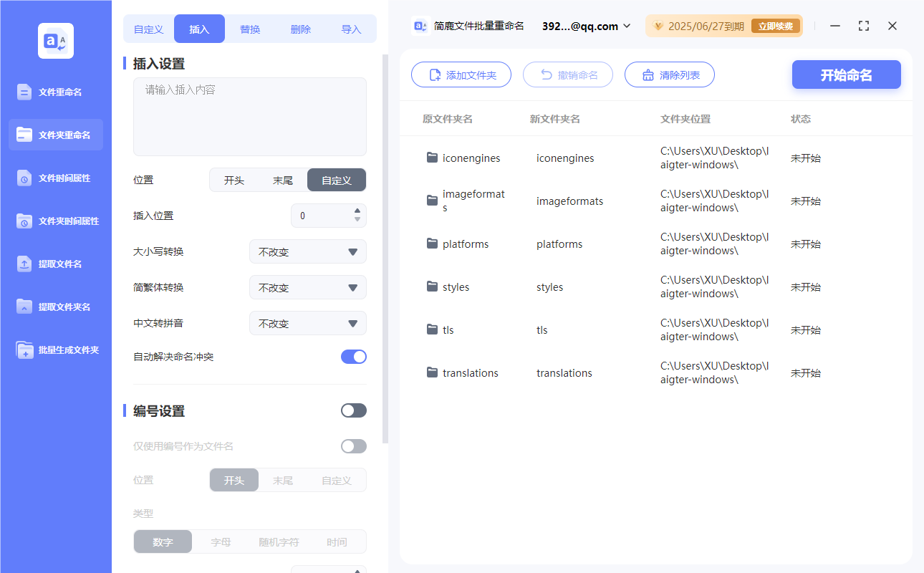This screenshot has width=924, height=573.
Task: Click the 开始命名 button
Action: [846, 74]
